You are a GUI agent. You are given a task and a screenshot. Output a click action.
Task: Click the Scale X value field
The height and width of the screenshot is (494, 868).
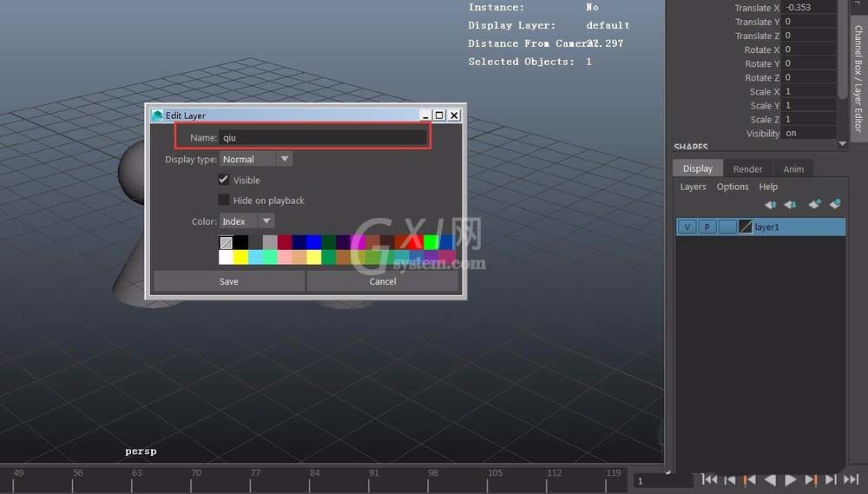coord(809,91)
